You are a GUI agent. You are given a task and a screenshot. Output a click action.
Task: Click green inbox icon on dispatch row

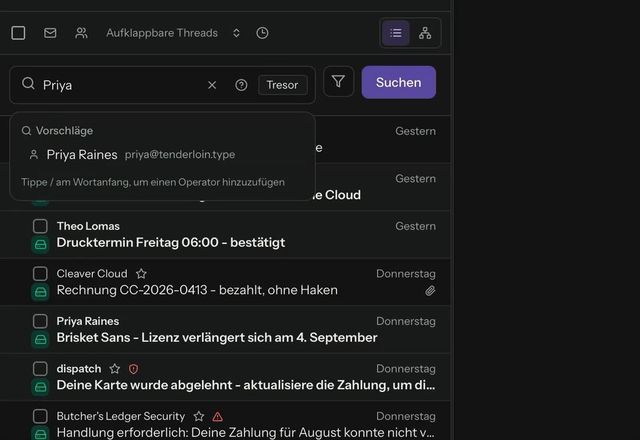click(x=40, y=387)
